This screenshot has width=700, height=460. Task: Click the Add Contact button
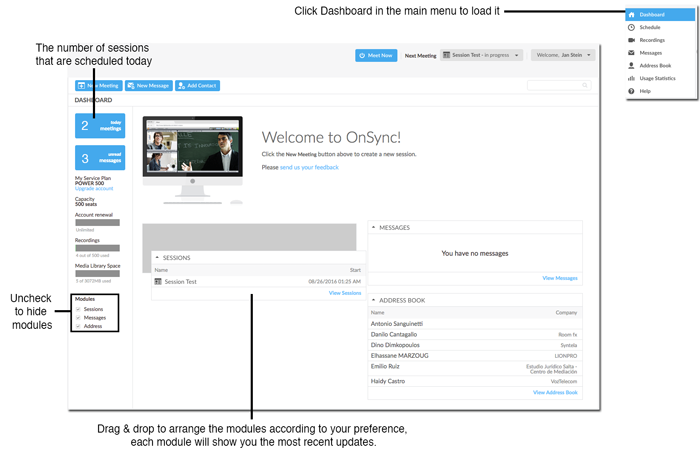(197, 86)
